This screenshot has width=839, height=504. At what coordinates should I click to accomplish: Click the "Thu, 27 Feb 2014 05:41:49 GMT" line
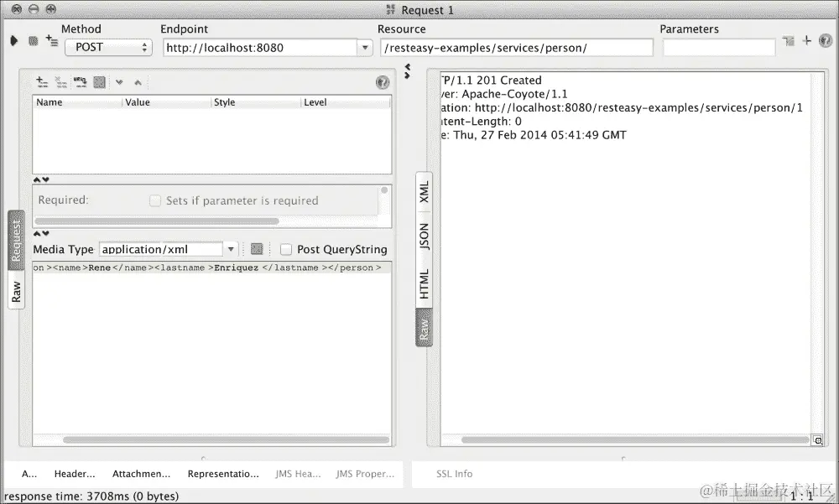click(x=534, y=135)
